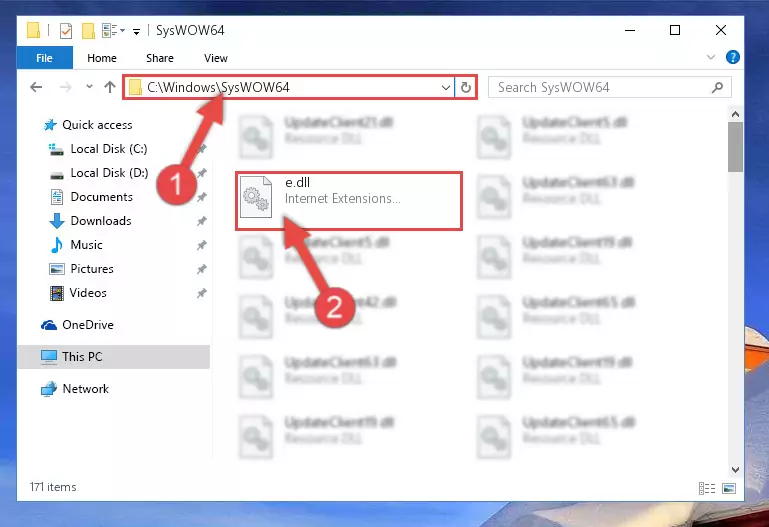
Task: Select Network in navigation pane
Action: point(85,389)
